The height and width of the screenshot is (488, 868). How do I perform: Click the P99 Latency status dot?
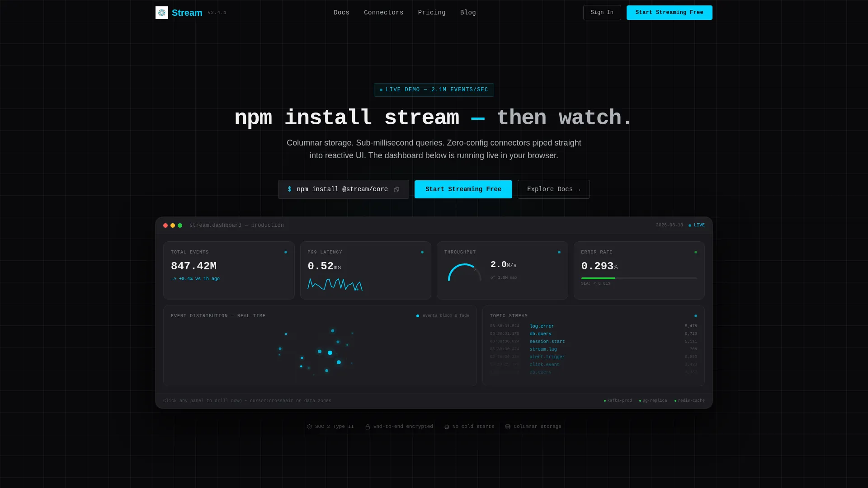click(x=422, y=252)
